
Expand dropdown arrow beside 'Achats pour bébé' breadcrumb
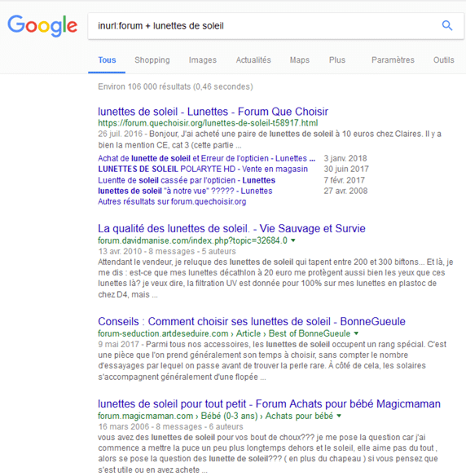339,416
